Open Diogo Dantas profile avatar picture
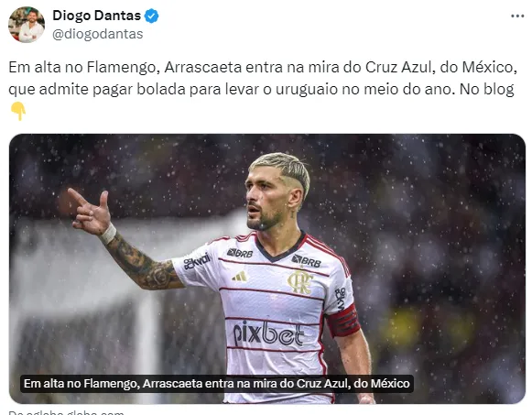This screenshot has width=532, height=415. tap(27, 25)
